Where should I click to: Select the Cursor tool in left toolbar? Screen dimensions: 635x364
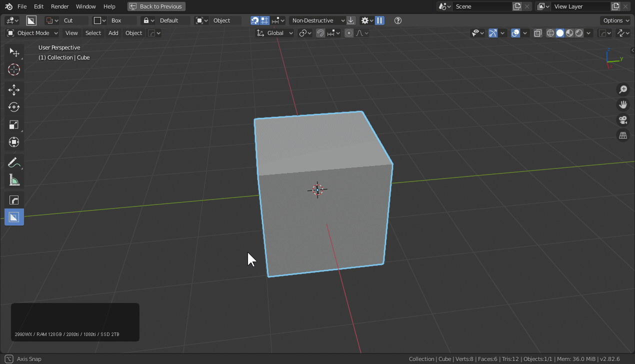click(x=14, y=70)
